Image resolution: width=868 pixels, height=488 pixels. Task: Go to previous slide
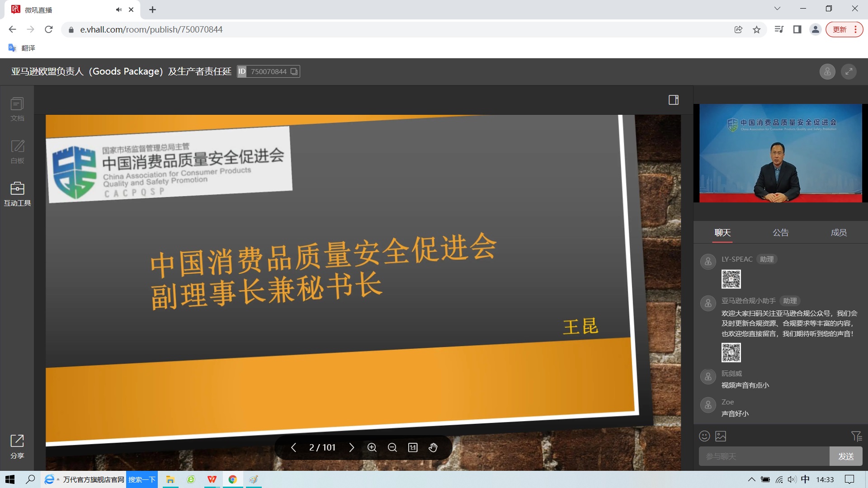tap(293, 447)
